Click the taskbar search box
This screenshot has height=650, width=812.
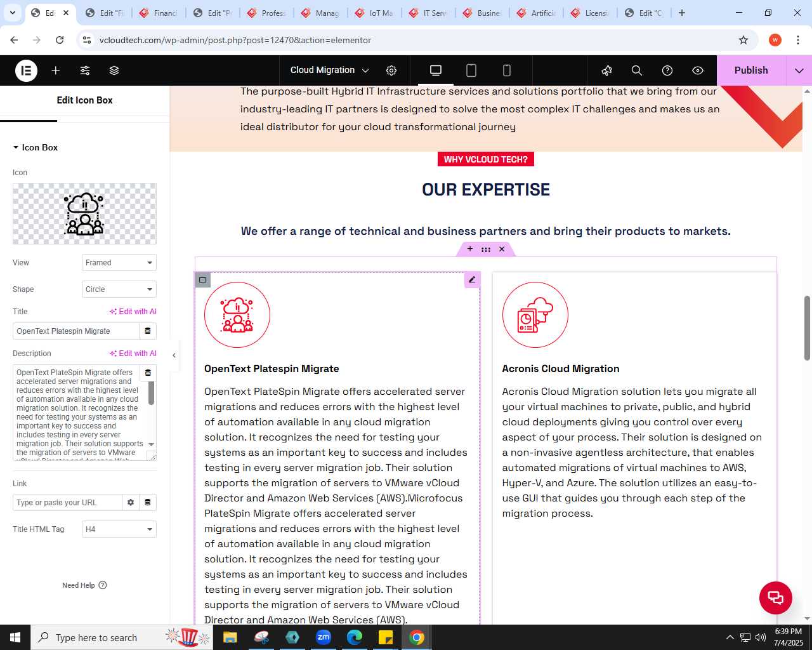122,637
